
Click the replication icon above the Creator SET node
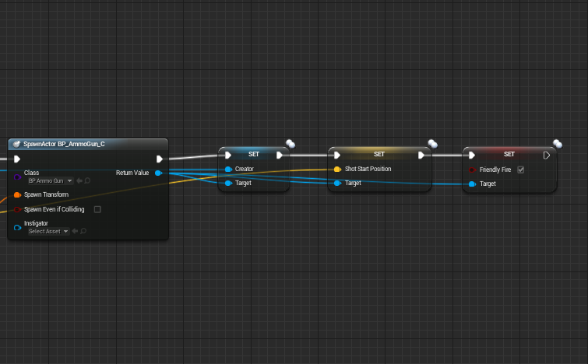point(290,144)
